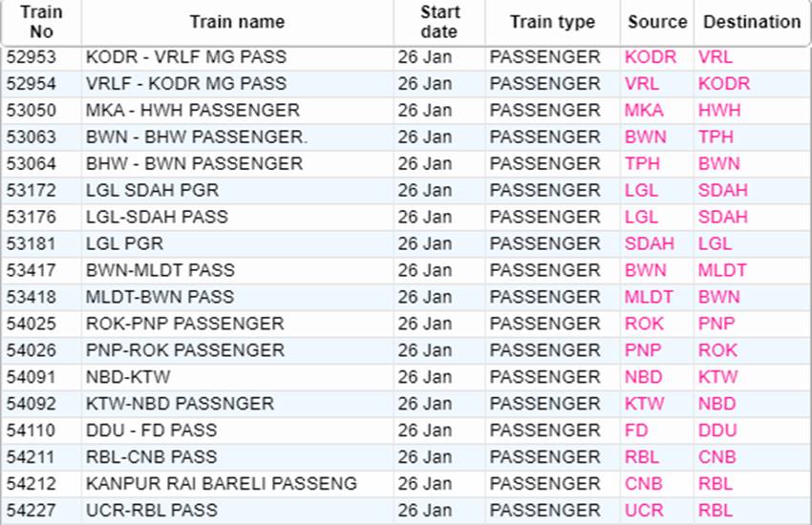Click train number 54110 cell
The image size is (812, 525).
click(x=32, y=430)
